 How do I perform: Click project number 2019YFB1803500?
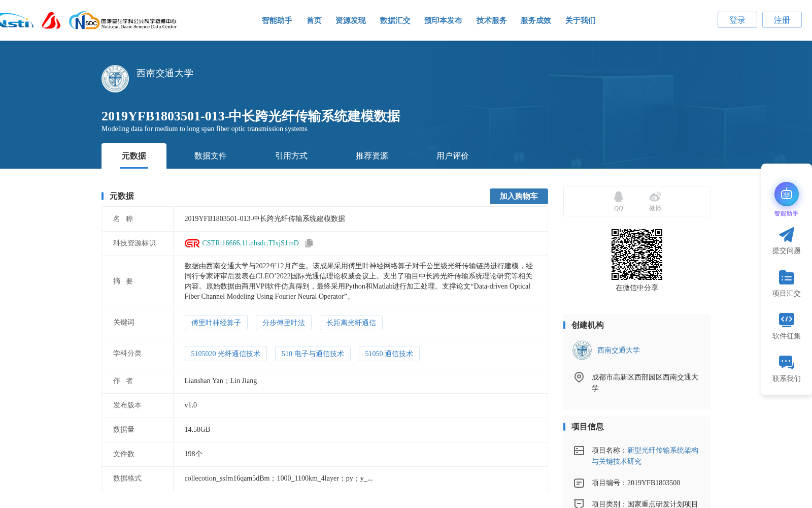(654, 483)
